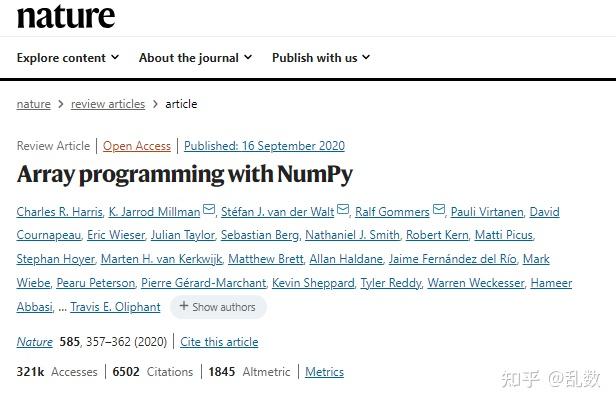Open the review articles breadcrumb
The width and height of the screenshot is (616, 405).
tap(108, 104)
